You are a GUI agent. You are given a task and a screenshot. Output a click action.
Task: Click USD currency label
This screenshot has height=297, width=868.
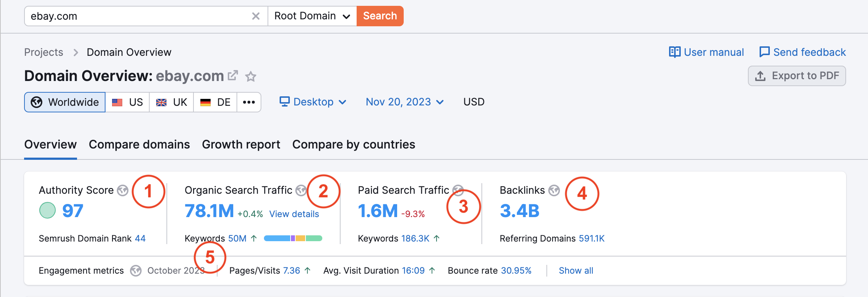click(x=474, y=102)
